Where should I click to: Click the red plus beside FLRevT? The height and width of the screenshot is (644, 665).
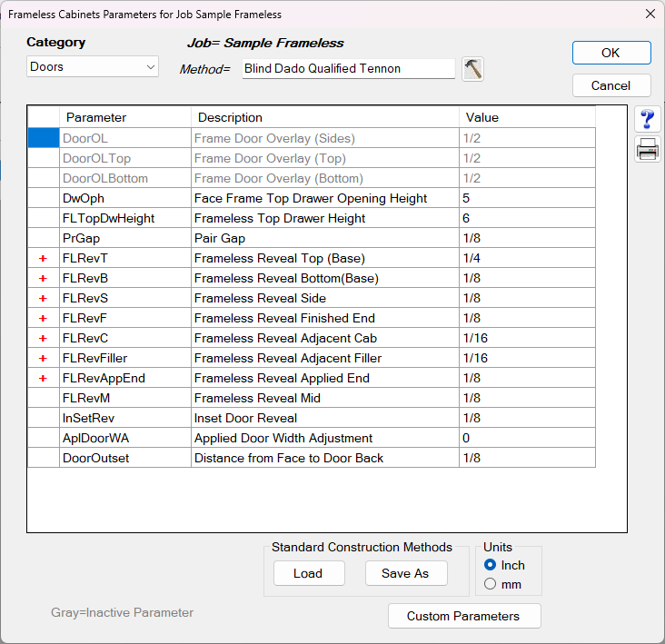click(x=43, y=258)
